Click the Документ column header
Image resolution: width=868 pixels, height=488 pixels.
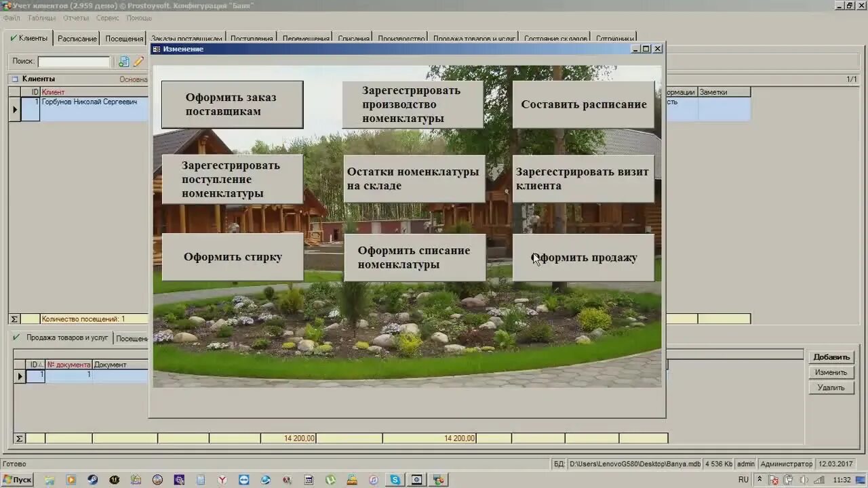120,365
